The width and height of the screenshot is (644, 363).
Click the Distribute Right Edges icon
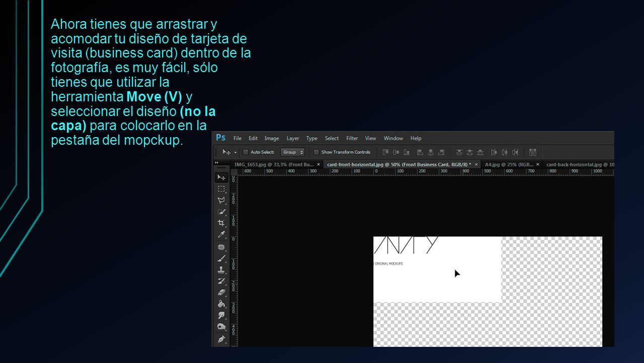coord(515,152)
